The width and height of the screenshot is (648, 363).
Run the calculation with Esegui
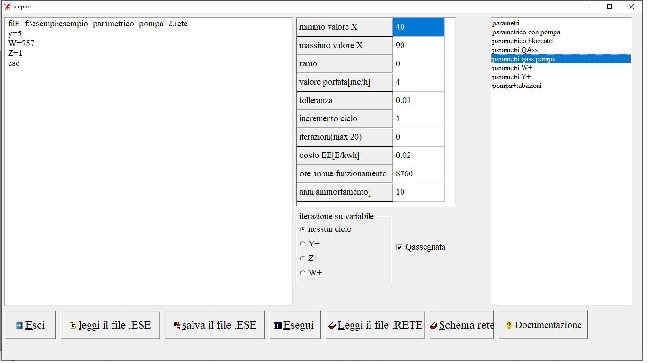point(295,325)
